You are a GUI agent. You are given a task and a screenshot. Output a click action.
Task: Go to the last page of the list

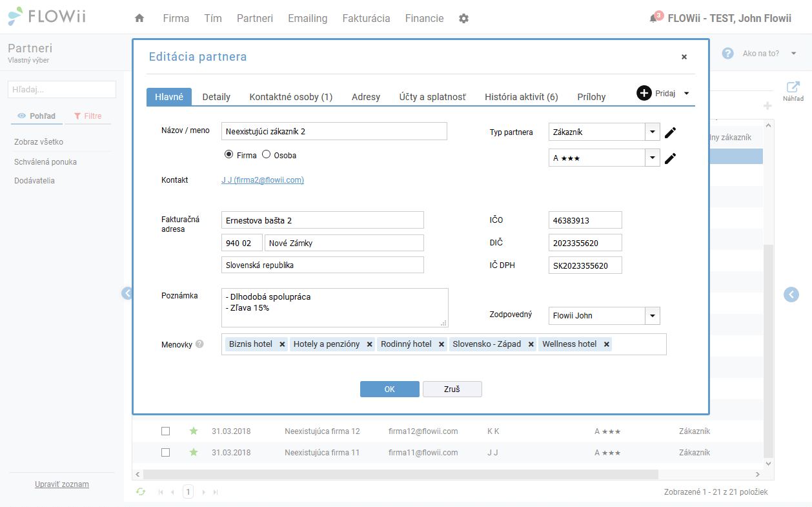[x=216, y=492]
